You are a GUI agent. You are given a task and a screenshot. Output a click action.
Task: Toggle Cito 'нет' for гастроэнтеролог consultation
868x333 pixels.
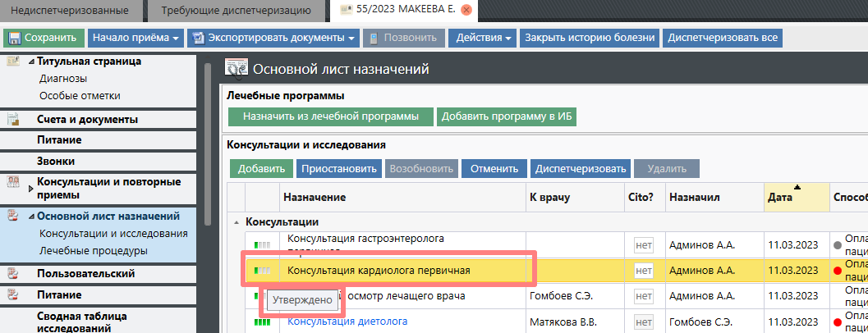tap(644, 244)
